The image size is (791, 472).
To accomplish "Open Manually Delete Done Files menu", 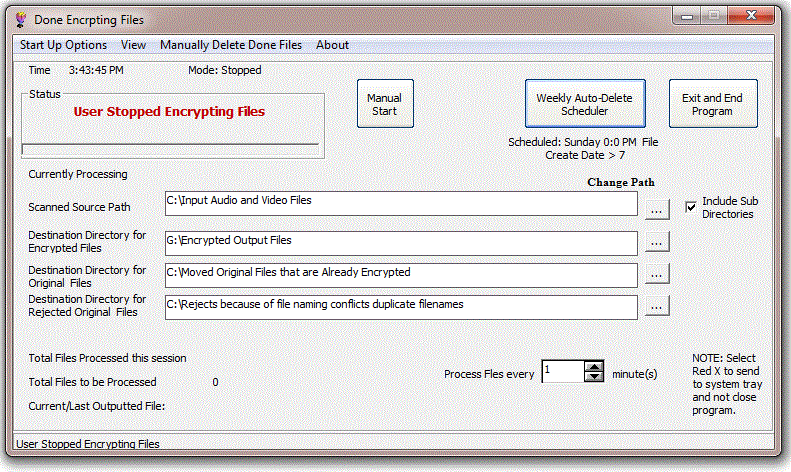I will coord(231,45).
